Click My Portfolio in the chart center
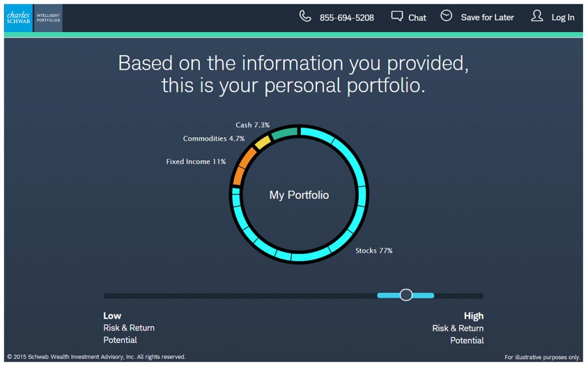Viewport: 588px width, 366px height. [299, 195]
